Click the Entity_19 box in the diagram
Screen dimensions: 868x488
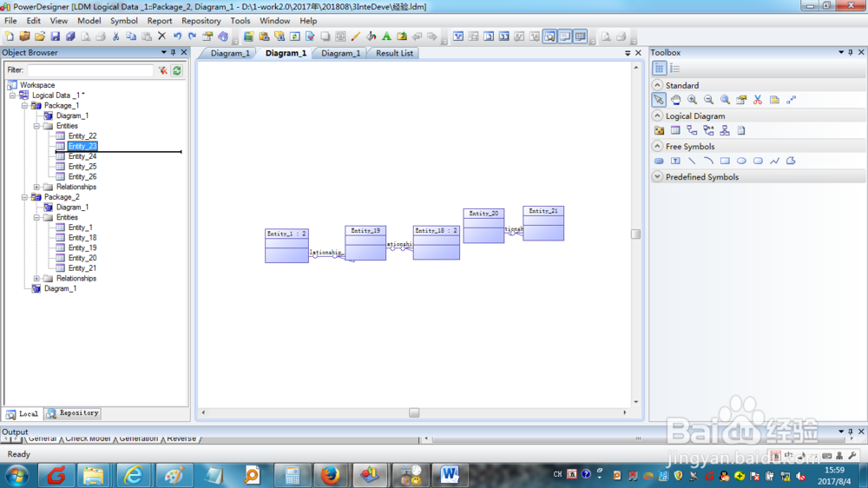point(365,242)
